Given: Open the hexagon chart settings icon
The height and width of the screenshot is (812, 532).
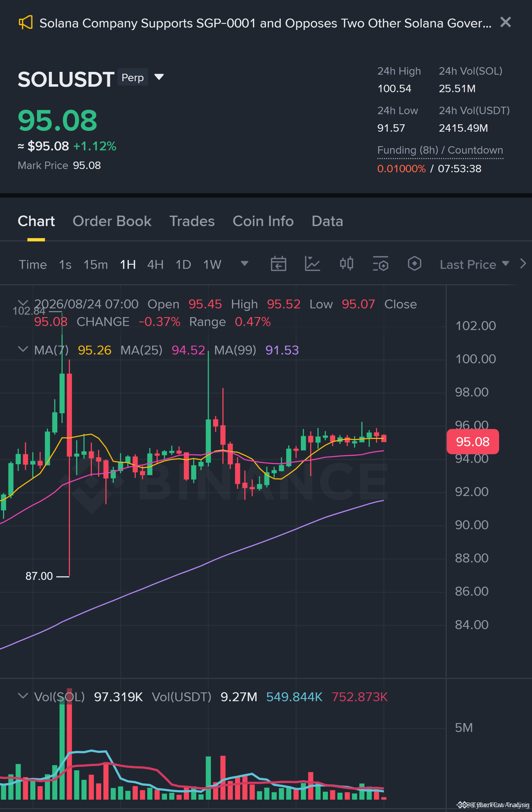Looking at the screenshot, I should point(415,264).
